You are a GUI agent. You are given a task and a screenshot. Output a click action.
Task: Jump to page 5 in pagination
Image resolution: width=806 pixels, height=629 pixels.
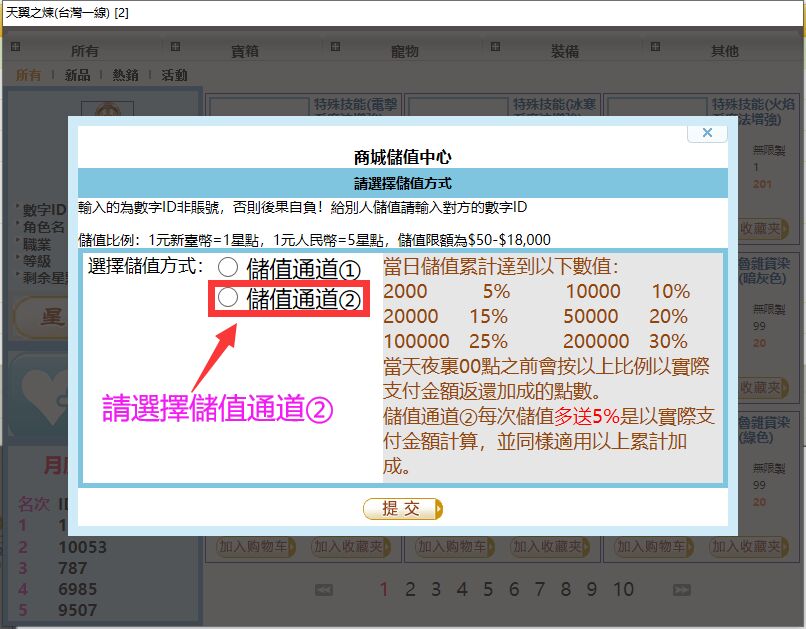coord(488,589)
